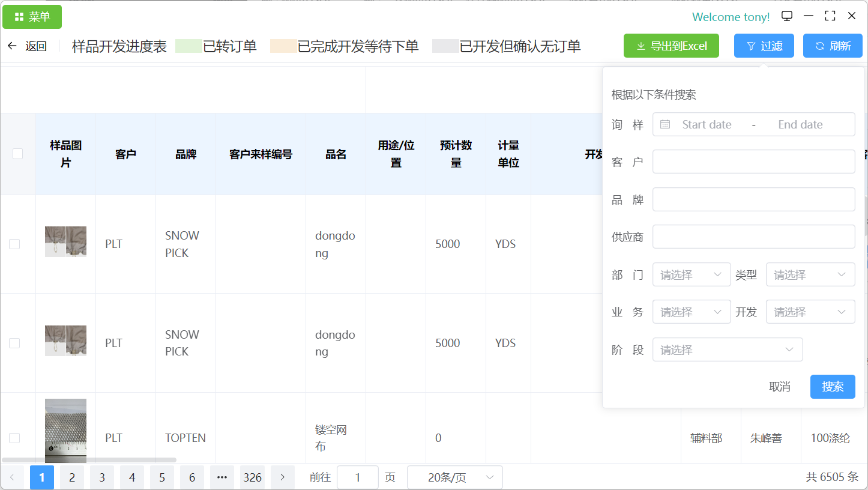Click the ellipsis to jump more pages

(x=222, y=477)
